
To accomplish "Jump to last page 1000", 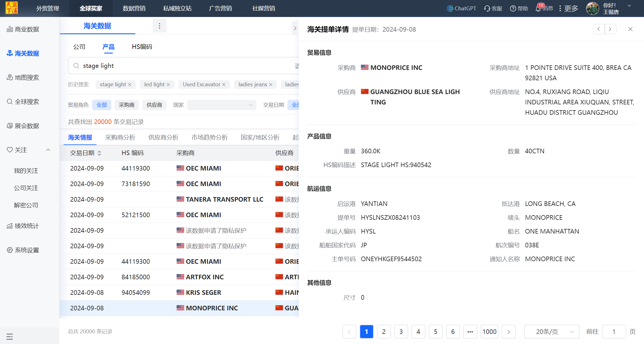I will pyautogui.click(x=489, y=332).
